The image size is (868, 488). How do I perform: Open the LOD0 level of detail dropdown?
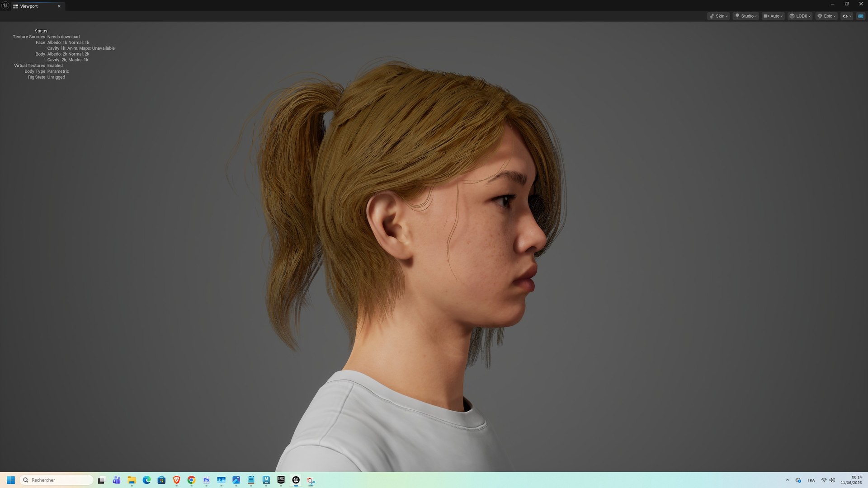coord(800,16)
